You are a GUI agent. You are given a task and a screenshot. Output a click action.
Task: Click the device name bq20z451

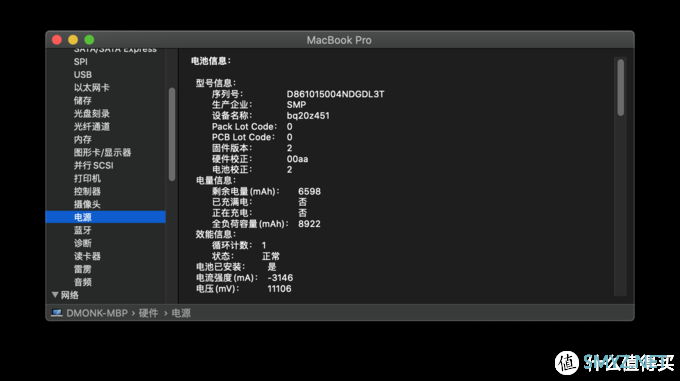[308, 116]
